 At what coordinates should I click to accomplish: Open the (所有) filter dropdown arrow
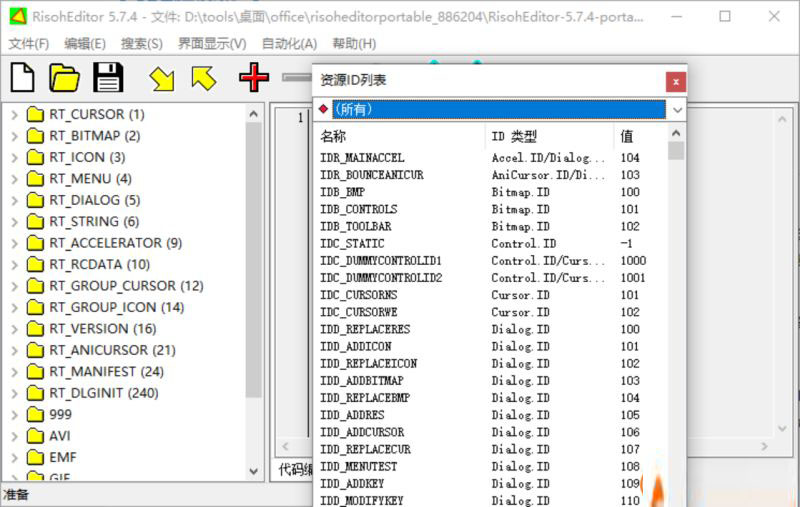(677, 110)
